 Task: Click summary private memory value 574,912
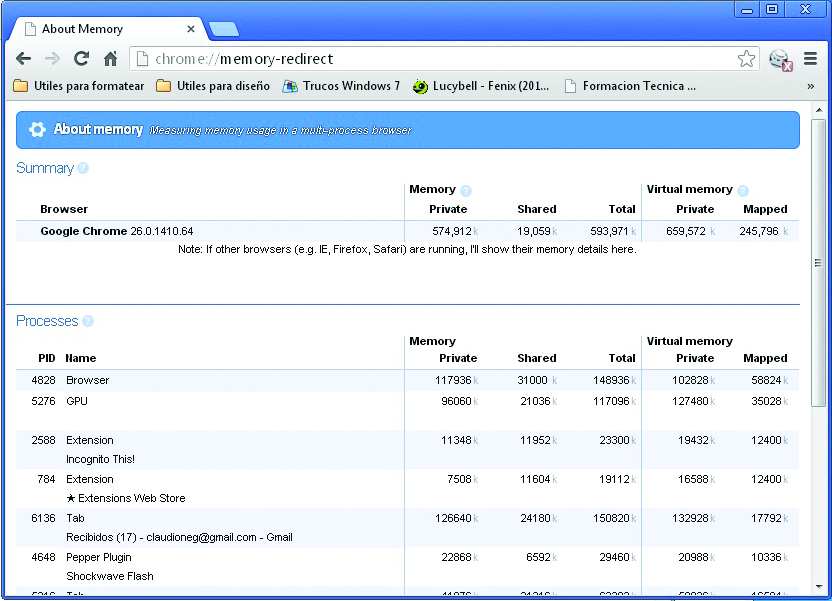[x=452, y=231]
